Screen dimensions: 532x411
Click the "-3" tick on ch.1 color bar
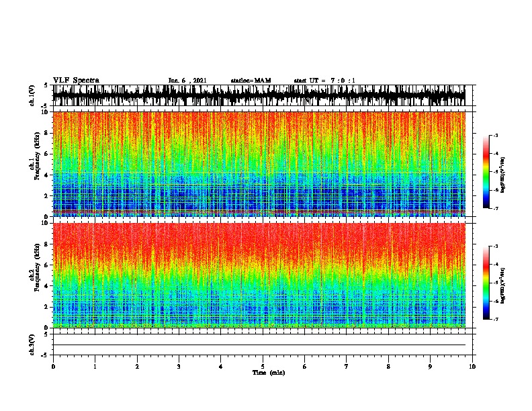pyautogui.click(x=496, y=136)
